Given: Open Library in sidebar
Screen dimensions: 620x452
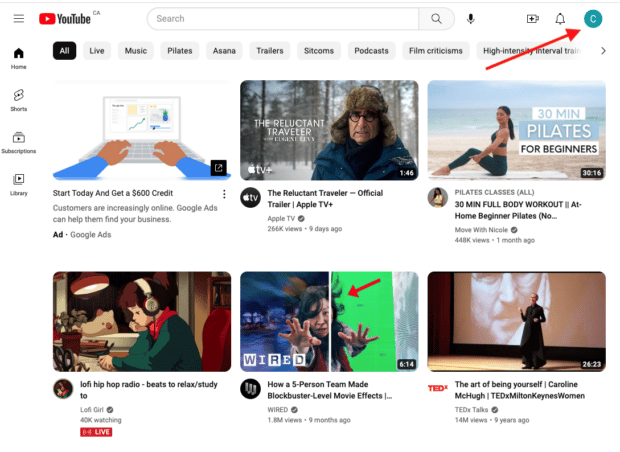Looking at the screenshot, I should coord(18,184).
